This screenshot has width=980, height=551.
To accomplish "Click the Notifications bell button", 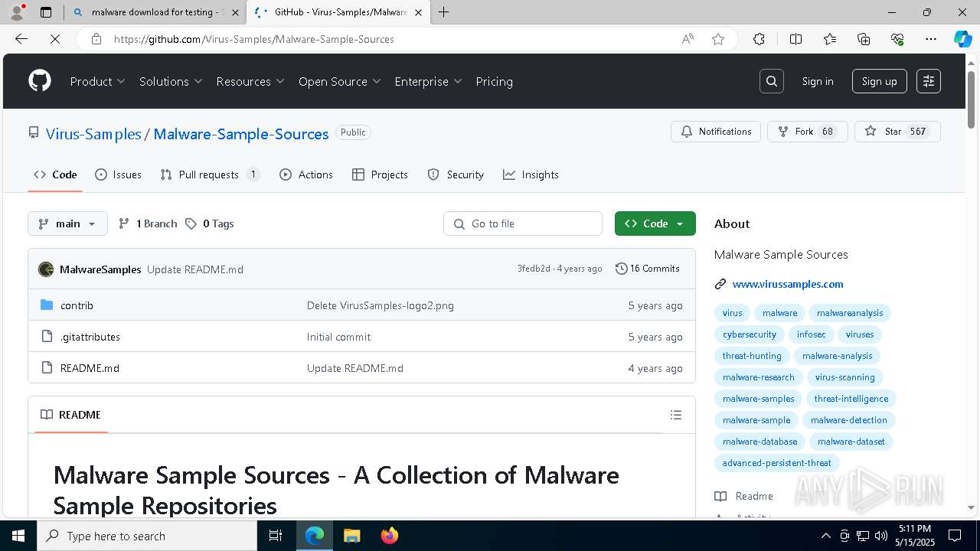I will pyautogui.click(x=716, y=132).
